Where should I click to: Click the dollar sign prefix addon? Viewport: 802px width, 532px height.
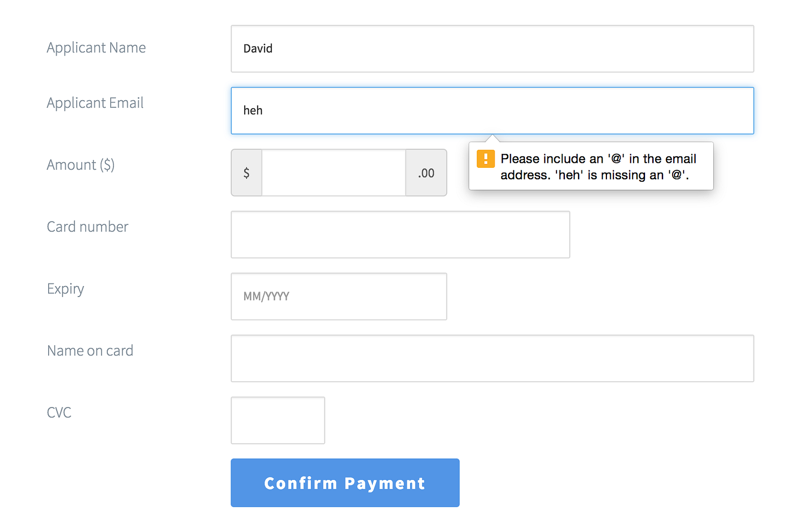(247, 173)
